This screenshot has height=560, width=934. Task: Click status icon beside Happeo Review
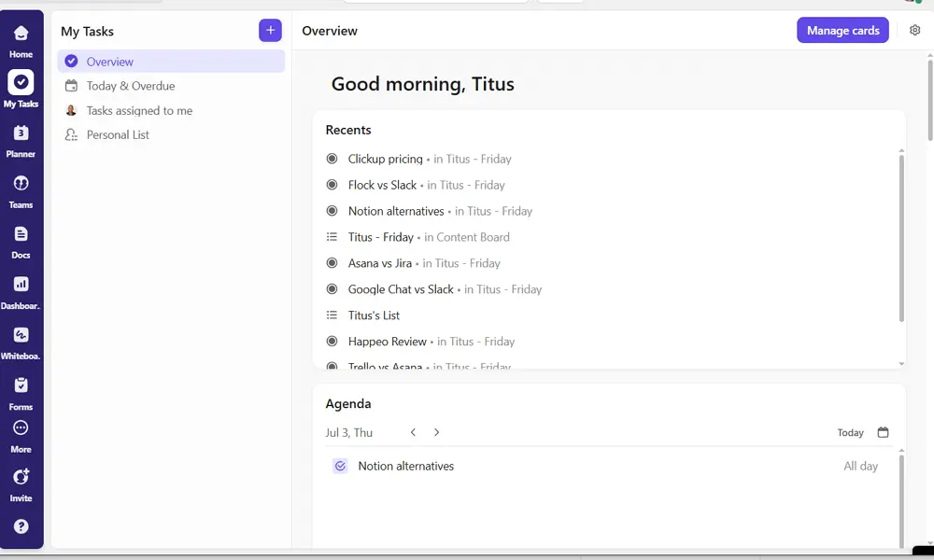(332, 342)
